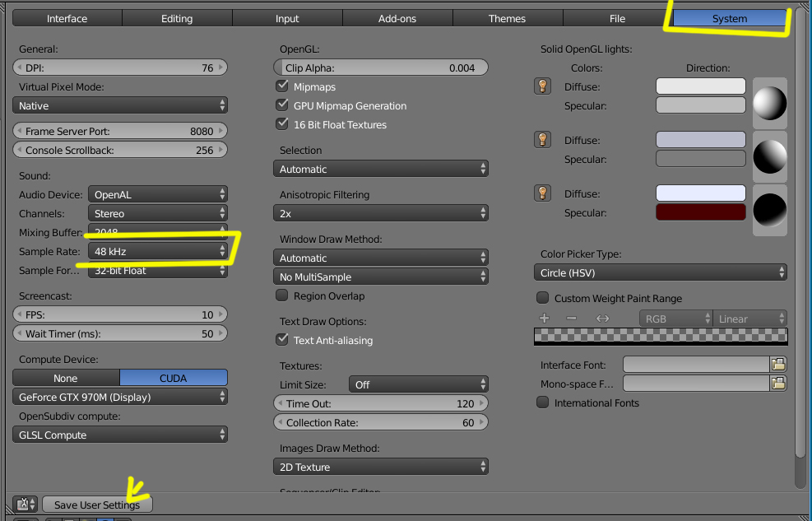Open Images Draw Method 2D Texture dropdown
812x521 pixels.
point(381,468)
